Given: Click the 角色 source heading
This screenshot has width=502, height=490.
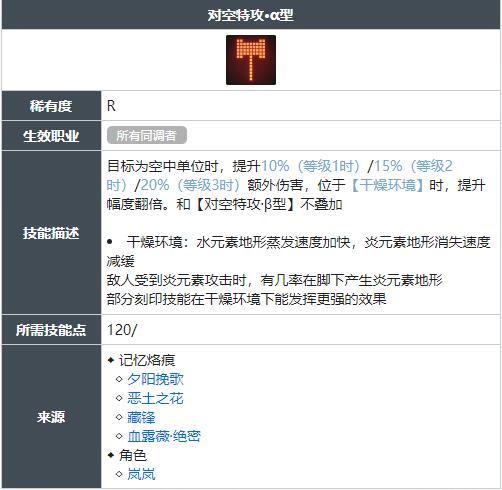Looking at the screenshot, I should (133, 455).
